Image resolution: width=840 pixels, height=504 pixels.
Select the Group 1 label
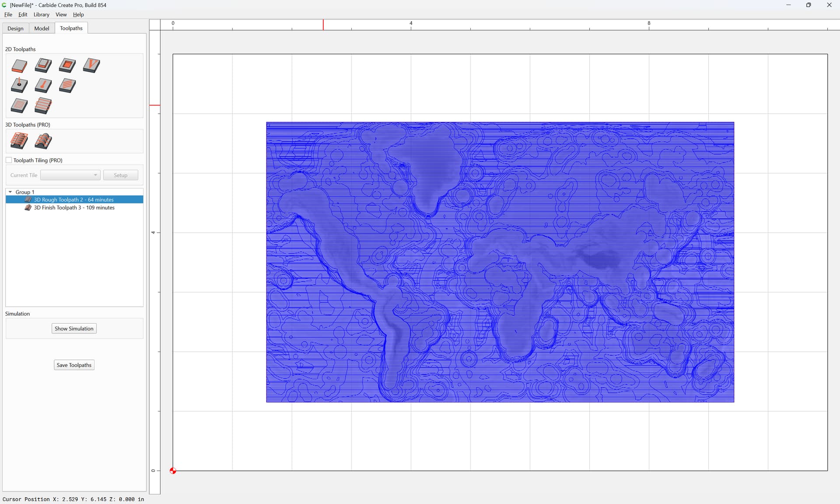coord(25,192)
